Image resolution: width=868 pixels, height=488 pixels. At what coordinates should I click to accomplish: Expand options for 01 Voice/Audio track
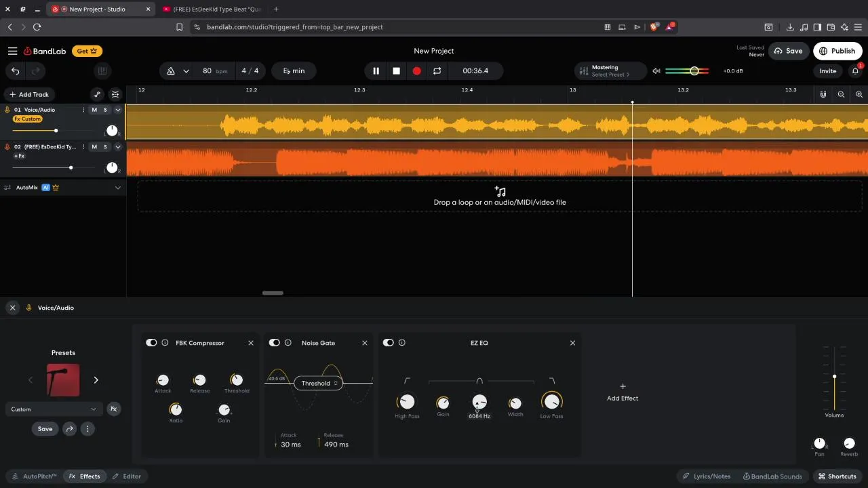(x=117, y=110)
